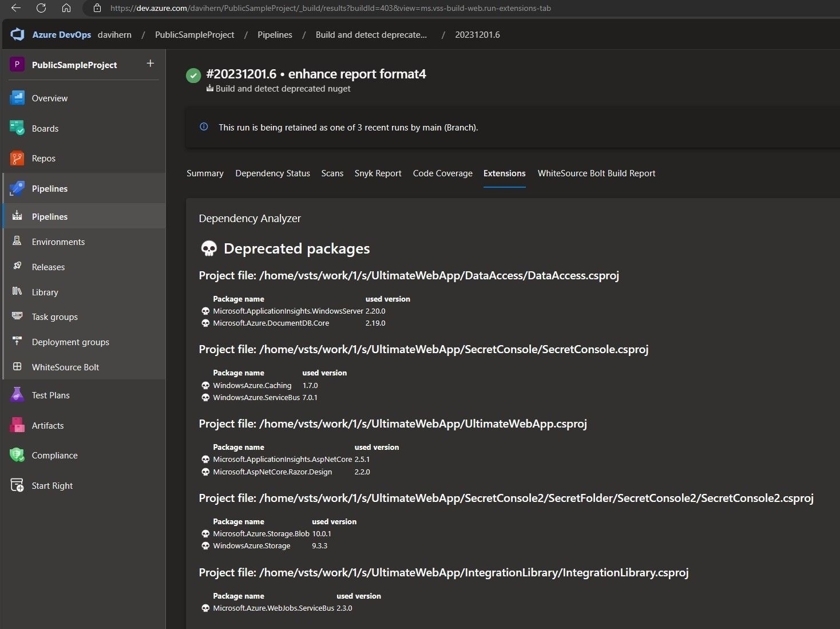Viewport: 840px width, 629px height.
Task: Click the Azure DevOps logo
Action: pos(17,34)
